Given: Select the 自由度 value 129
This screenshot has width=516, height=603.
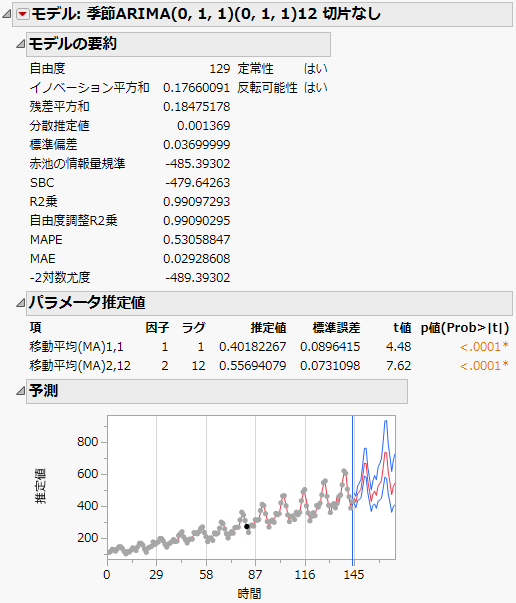Looking at the screenshot, I should click(x=220, y=69).
